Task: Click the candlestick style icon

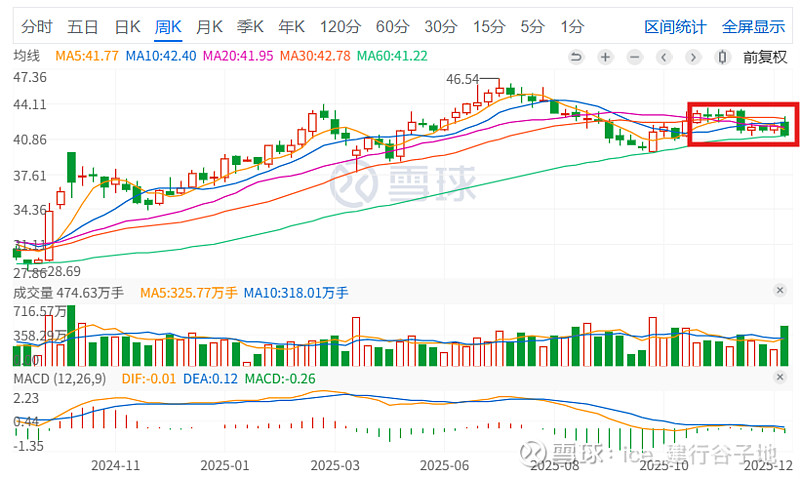Action: tap(723, 57)
